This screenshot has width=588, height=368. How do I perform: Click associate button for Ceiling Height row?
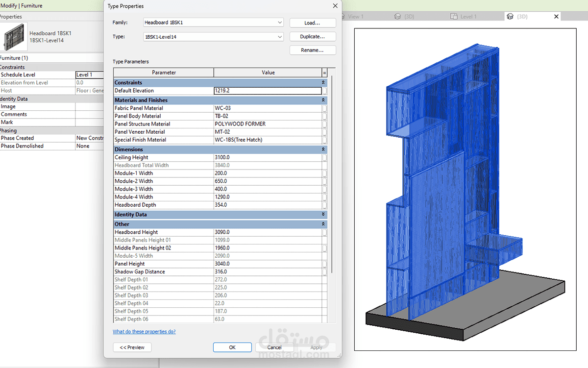coord(325,157)
